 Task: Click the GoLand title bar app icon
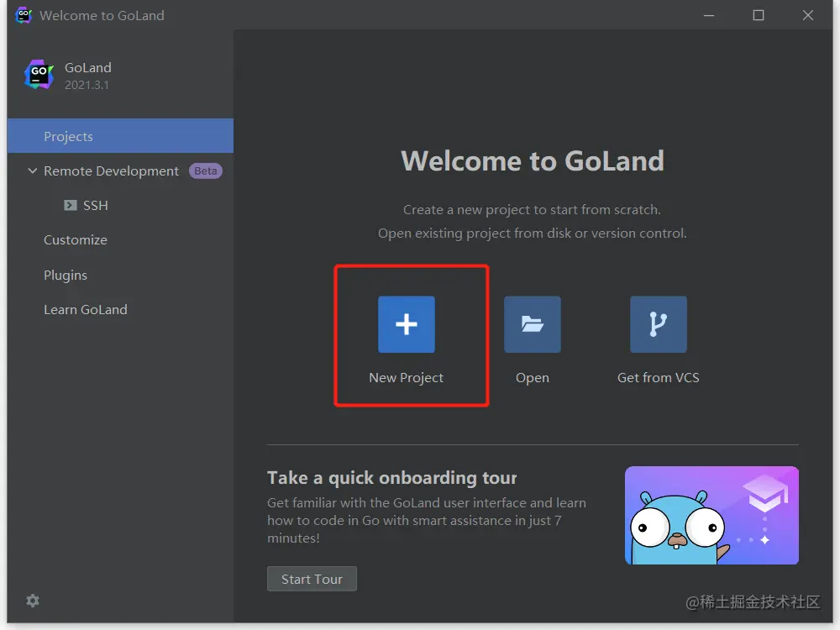(x=23, y=15)
